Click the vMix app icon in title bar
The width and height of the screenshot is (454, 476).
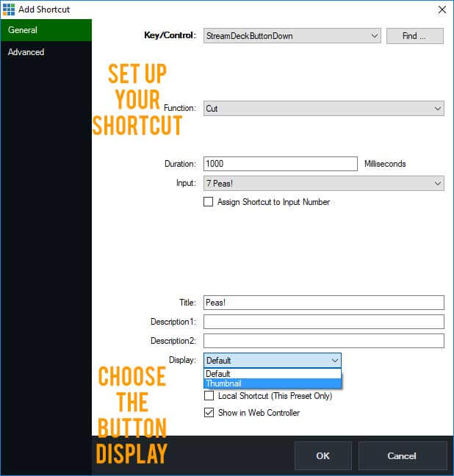[x=9, y=10]
